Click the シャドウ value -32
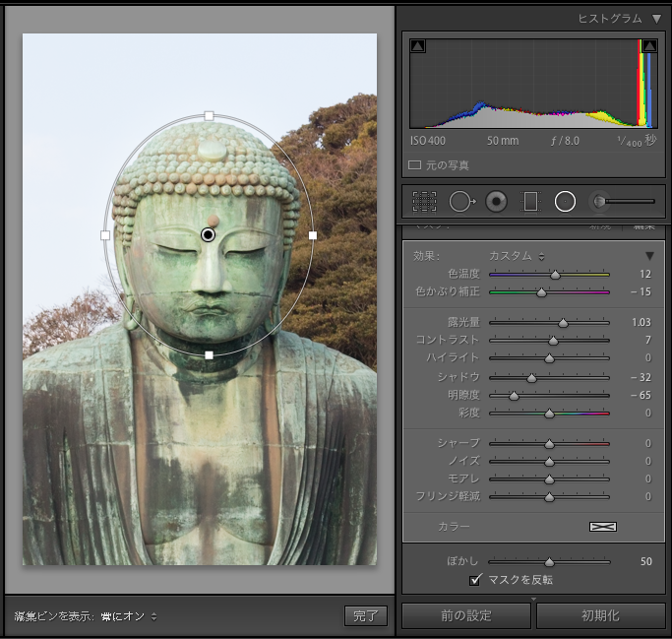The height and width of the screenshot is (639, 672). (641, 377)
